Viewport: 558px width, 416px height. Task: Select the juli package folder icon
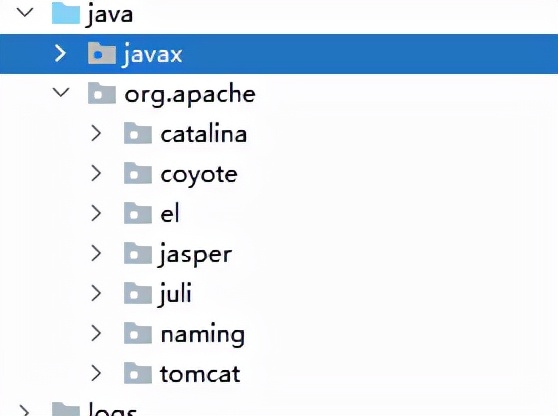tap(138, 293)
